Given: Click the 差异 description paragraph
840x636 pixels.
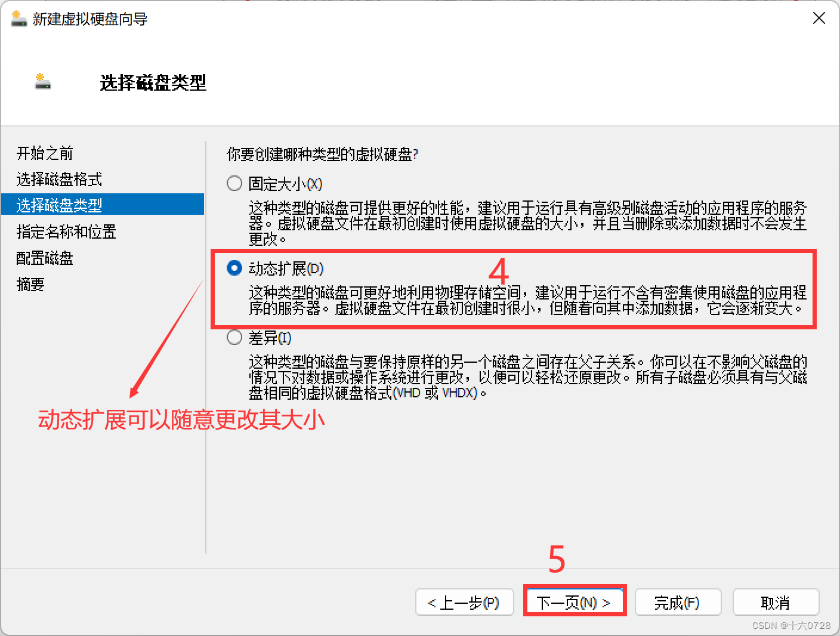Looking at the screenshot, I should click(528, 377).
